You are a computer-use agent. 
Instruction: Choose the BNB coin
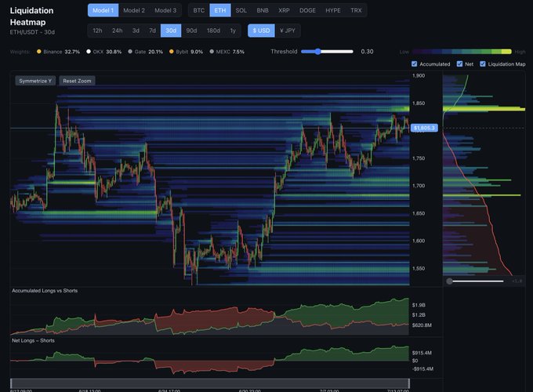pyautogui.click(x=263, y=10)
